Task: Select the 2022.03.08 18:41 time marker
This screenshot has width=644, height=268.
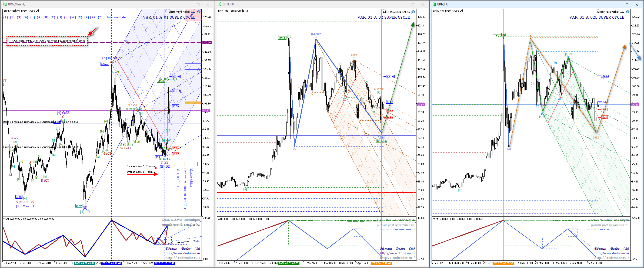Action: coord(111,263)
